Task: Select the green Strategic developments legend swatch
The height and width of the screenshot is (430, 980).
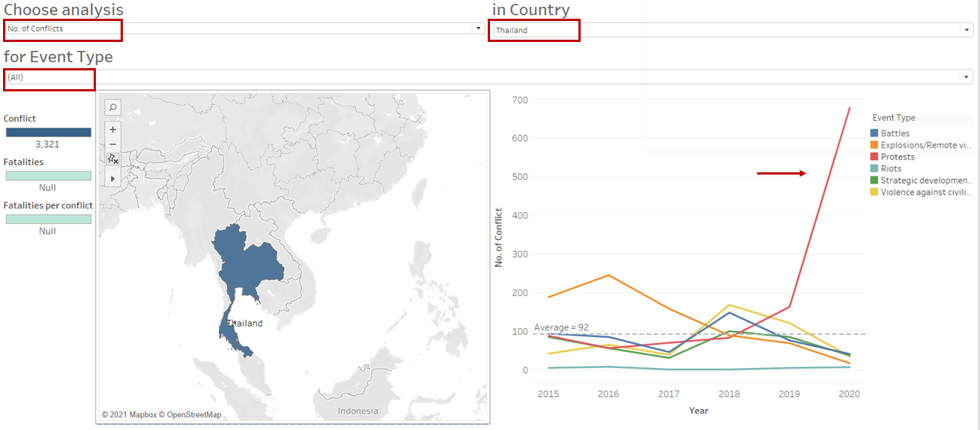Action: click(x=875, y=181)
